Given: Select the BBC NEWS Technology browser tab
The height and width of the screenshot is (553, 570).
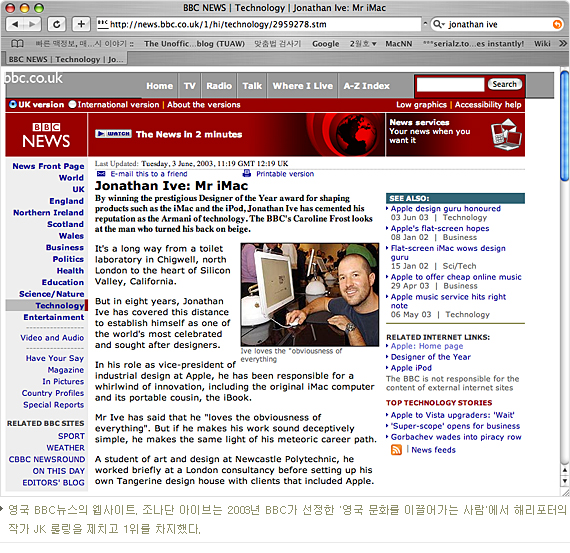Looking at the screenshot, I should coord(66,59).
